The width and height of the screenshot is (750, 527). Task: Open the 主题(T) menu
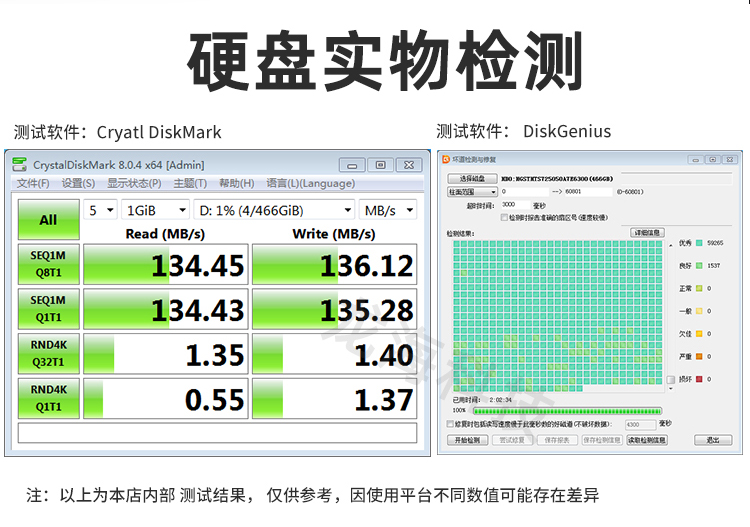190,183
